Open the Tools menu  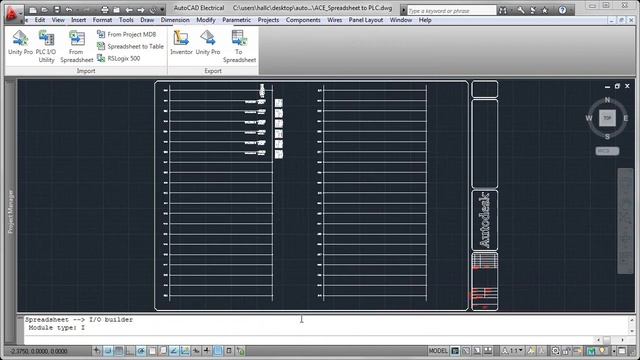click(126, 20)
